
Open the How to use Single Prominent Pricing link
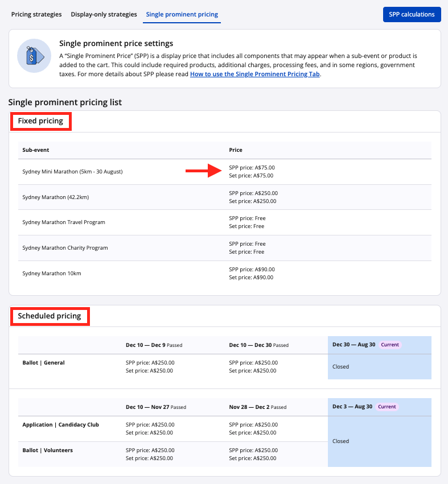(255, 74)
